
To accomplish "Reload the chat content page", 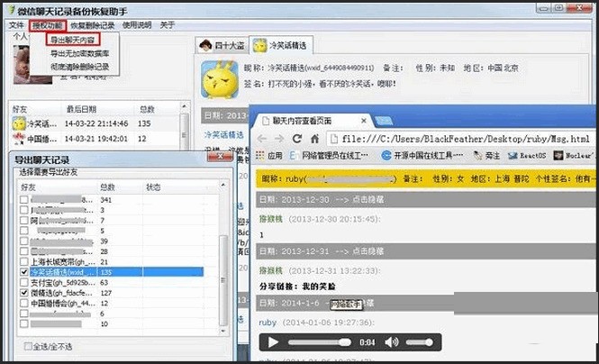I will tap(297, 138).
